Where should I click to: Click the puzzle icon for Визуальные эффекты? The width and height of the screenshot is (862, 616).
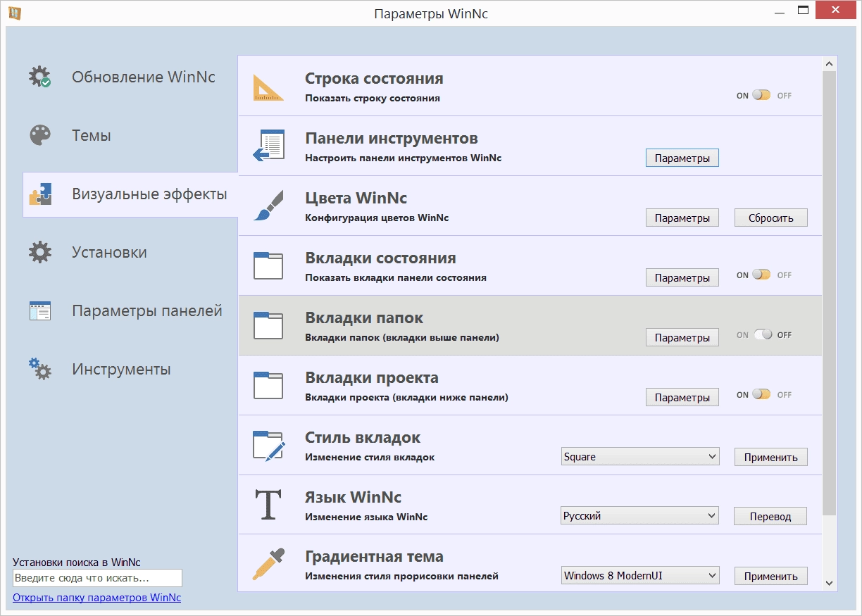point(40,194)
